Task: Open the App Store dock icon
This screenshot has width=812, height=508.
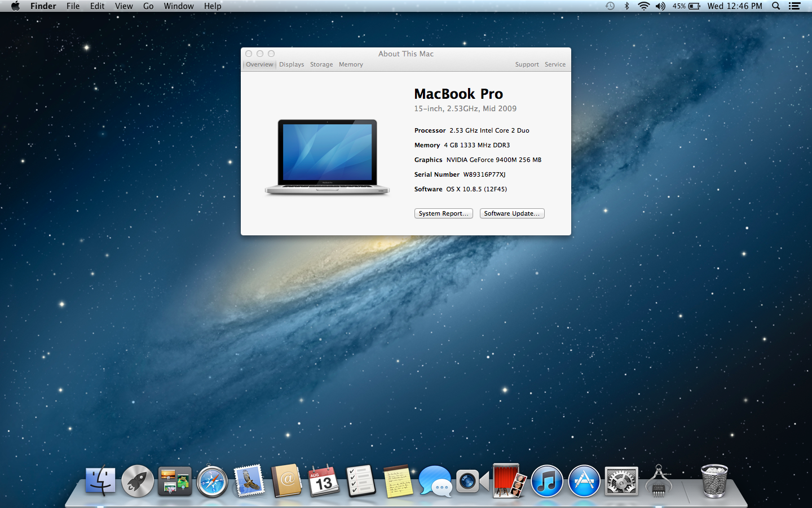Action: (x=584, y=481)
